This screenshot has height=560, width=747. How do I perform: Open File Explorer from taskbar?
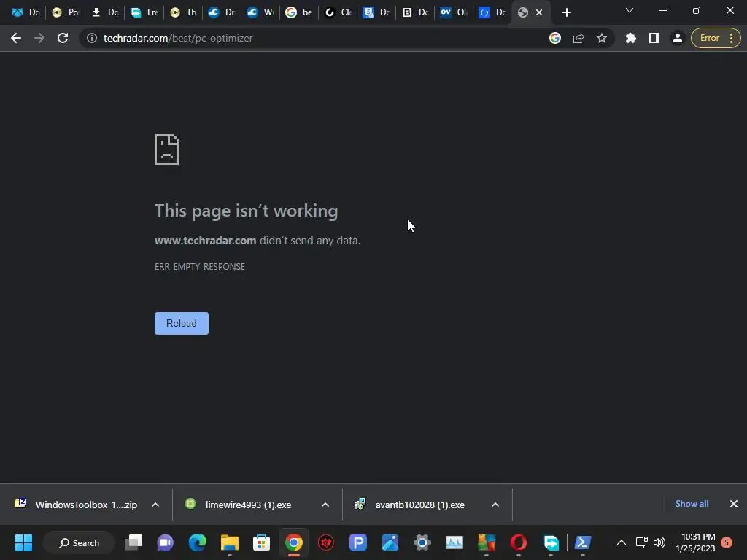(x=230, y=542)
